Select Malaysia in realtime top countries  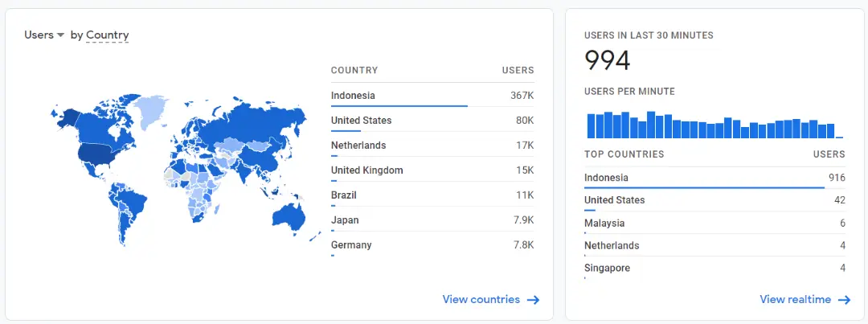tap(714, 224)
